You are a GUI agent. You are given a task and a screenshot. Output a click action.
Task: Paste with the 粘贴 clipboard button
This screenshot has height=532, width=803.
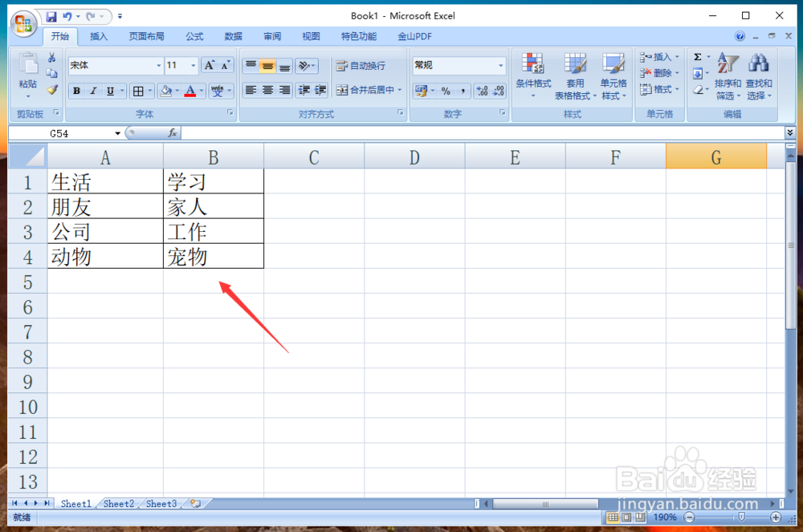click(x=27, y=75)
